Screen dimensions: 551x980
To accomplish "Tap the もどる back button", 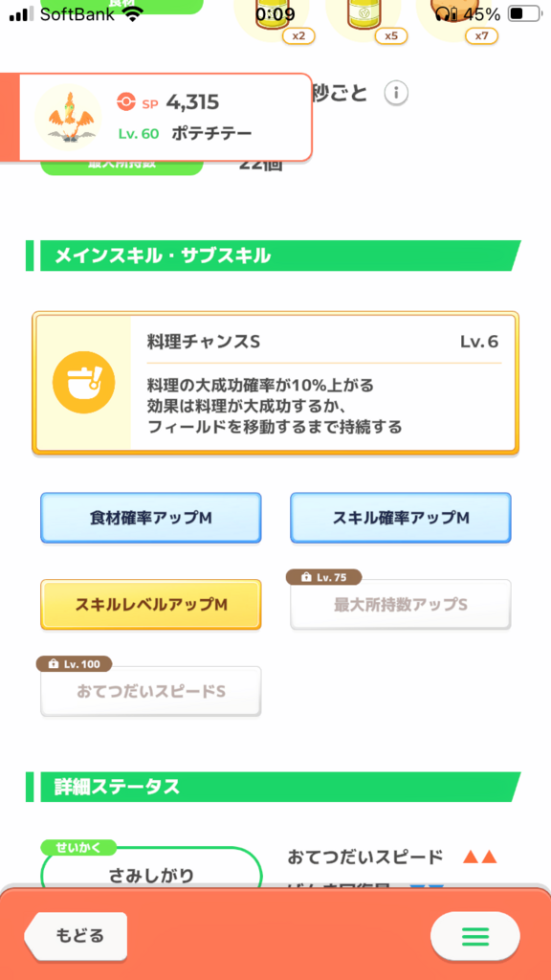I will (77, 936).
